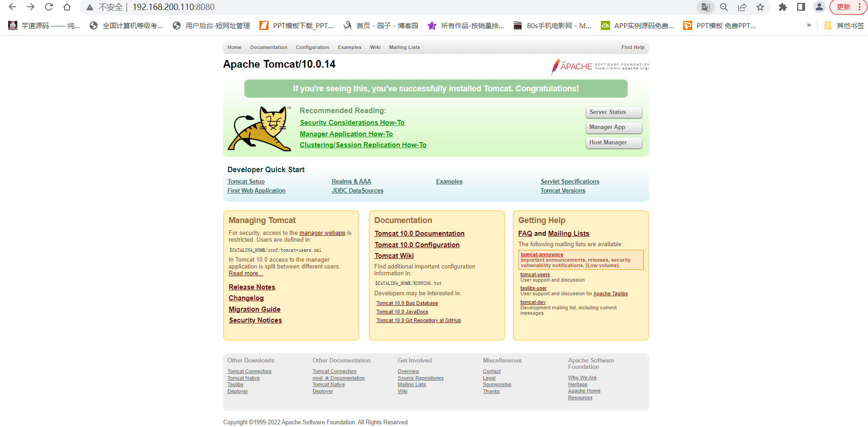This screenshot has width=868, height=427.
Task: Open the First Web Application link
Action: click(x=256, y=191)
